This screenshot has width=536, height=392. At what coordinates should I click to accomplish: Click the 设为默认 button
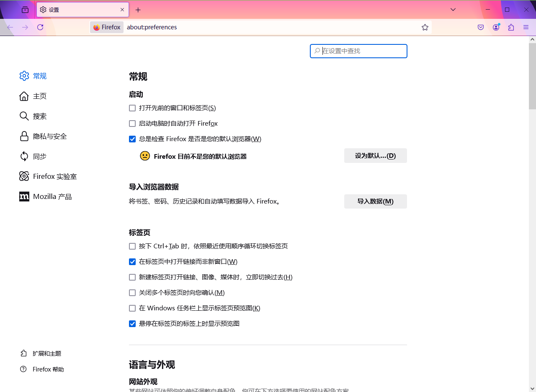[x=375, y=155]
